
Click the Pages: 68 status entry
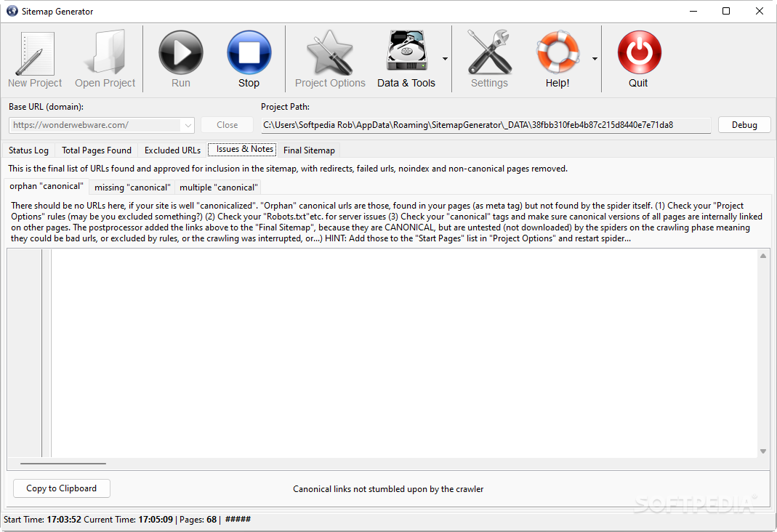198,520
